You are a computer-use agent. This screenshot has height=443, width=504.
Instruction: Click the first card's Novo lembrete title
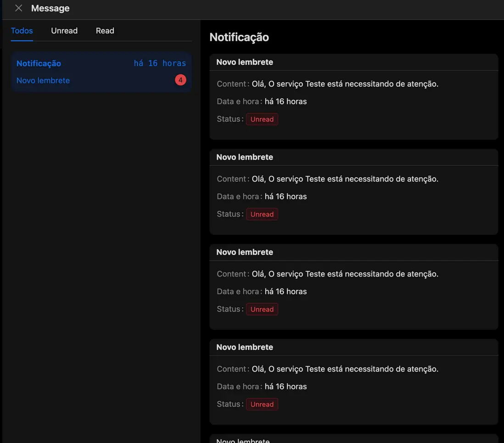[245, 62]
